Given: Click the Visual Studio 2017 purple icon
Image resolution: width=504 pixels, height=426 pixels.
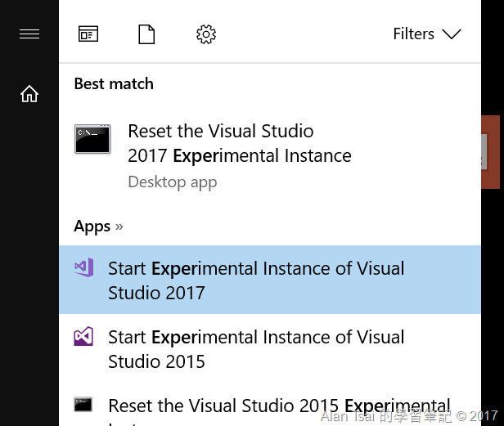Looking at the screenshot, I should pyautogui.click(x=84, y=267).
